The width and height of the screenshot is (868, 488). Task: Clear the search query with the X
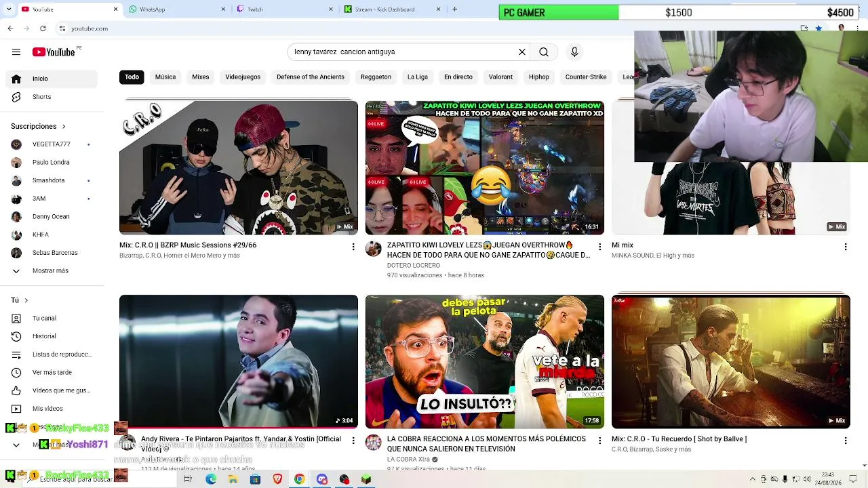point(522,52)
